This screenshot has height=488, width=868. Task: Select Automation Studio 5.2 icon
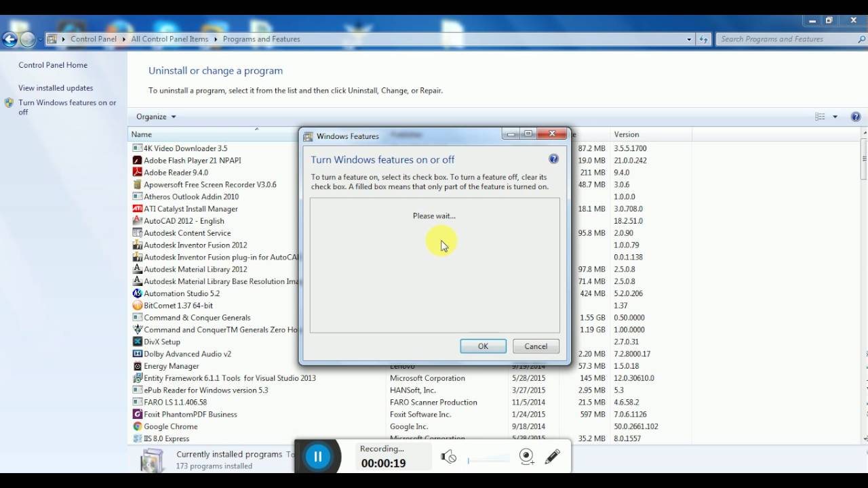138,293
